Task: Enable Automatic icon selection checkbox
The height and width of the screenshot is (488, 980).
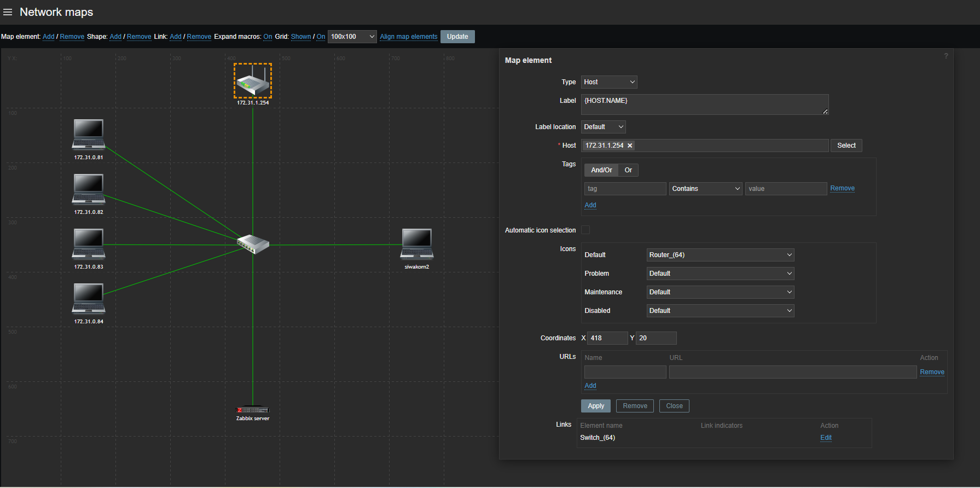Action: click(x=585, y=230)
